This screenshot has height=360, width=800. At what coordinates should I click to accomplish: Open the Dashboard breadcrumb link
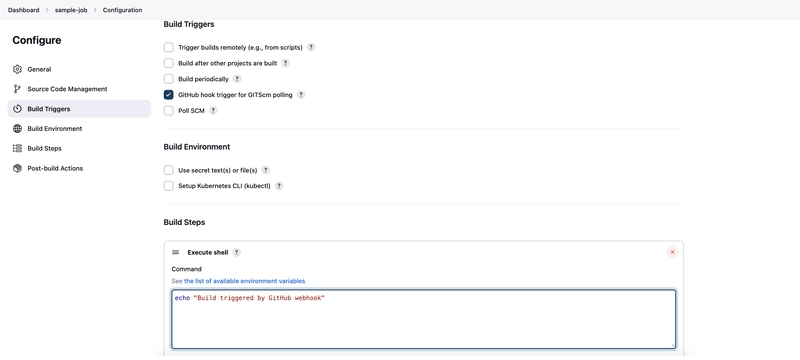(23, 10)
